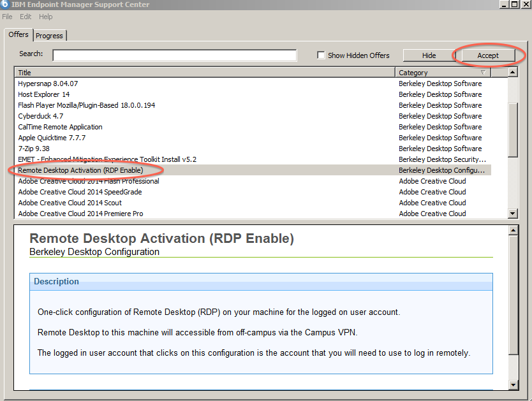Click into the Search text field
Image resolution: width=532 pixels, height=401 pixels.
tap(174, 55)
